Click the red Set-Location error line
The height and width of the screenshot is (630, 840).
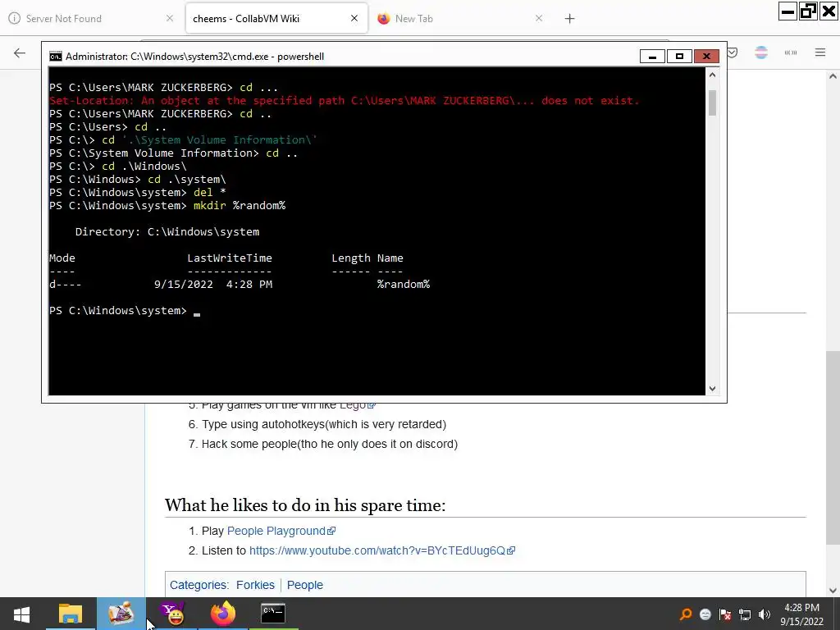click(x=344, y=101)
